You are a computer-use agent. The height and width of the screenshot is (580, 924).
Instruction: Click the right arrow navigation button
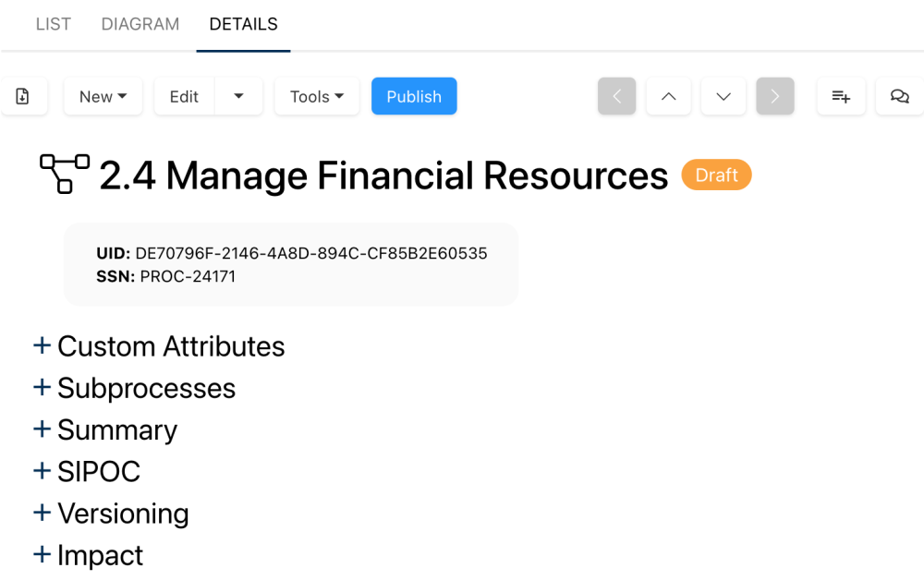click(x=775, y=96)
